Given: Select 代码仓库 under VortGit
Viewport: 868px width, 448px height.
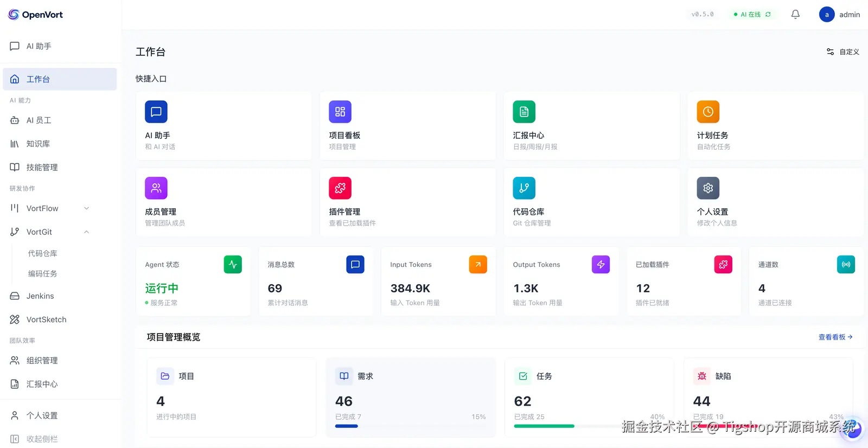Looking at the screenshot, I should pyautogui.click(x=43, y=253).
